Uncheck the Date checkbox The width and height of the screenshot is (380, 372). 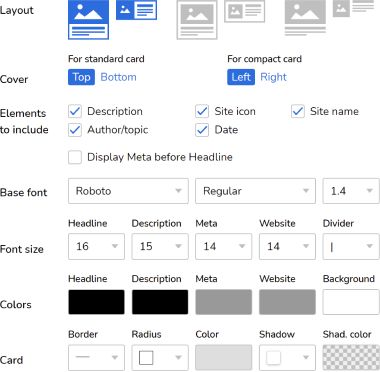click(202, 130)
